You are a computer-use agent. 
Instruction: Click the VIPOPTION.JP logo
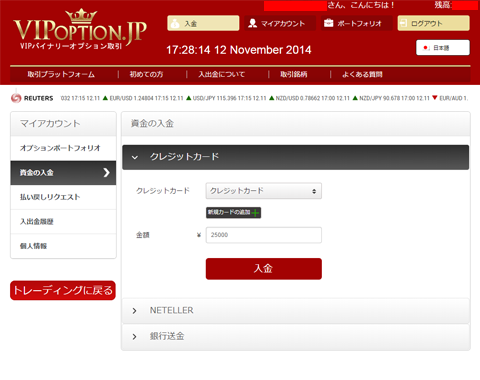(80, 29)
